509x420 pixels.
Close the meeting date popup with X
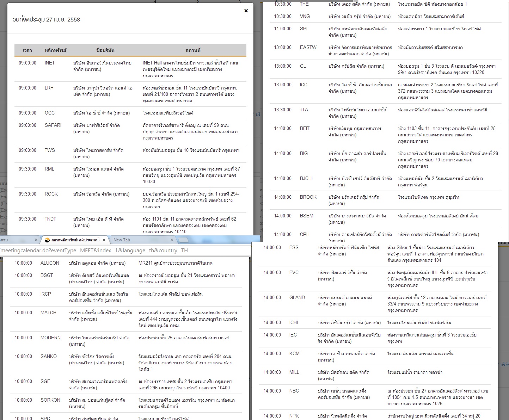coord(246,11)
